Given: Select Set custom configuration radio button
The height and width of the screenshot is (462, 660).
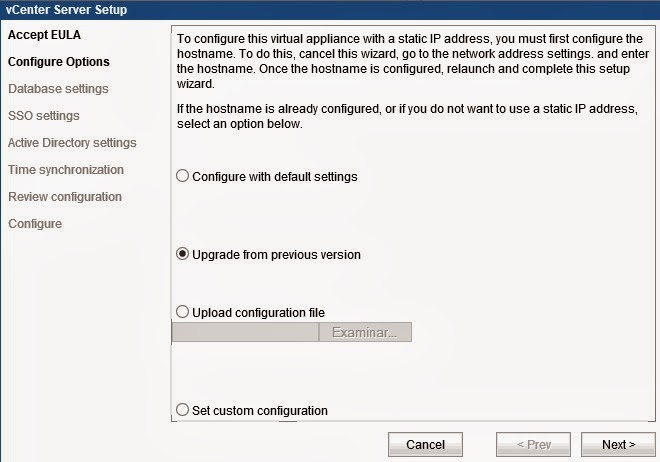Looking at the screenshot, I should click(182, 409).
